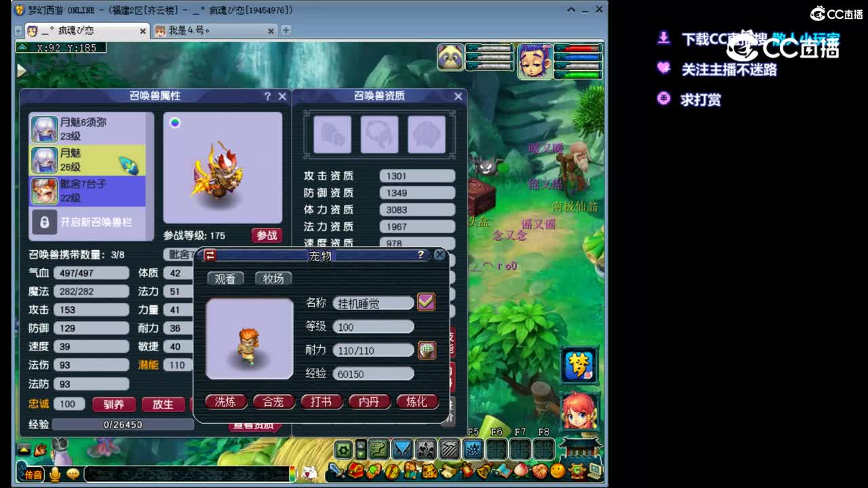This screenshot has height=488, width=868.
Task: Click the pet preview thumbnail in 宠物 window
Action: [250, 339]
